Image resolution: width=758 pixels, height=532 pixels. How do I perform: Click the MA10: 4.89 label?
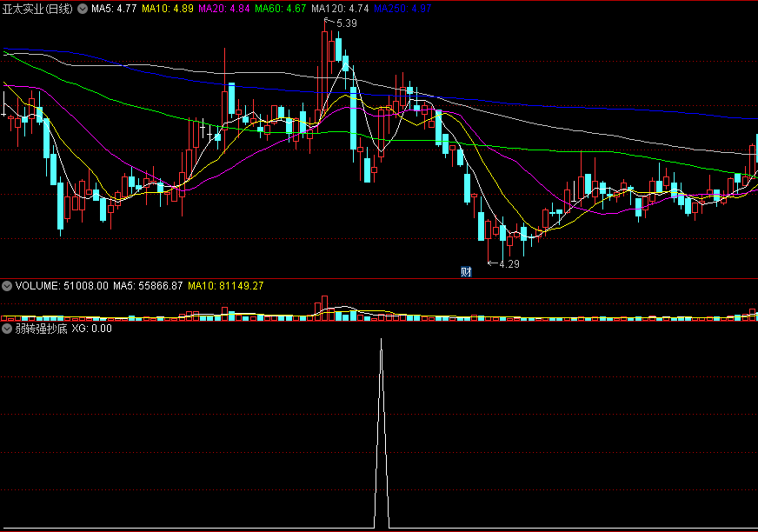pos(168,9)
